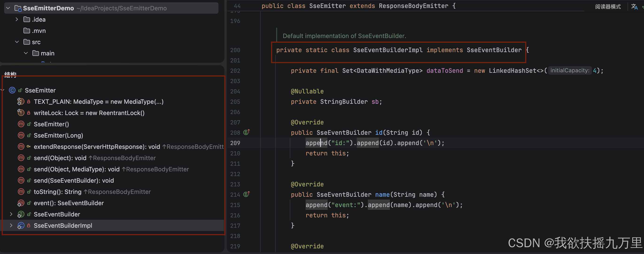644x254 pixels.
Task: Click the implements gutter icon on line 214
Action: coord(247,194)
